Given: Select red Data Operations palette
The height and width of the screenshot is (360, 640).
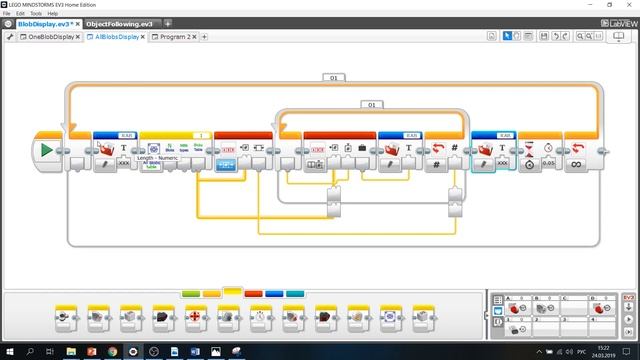Looking at the screenshot, I should [253, 293].
